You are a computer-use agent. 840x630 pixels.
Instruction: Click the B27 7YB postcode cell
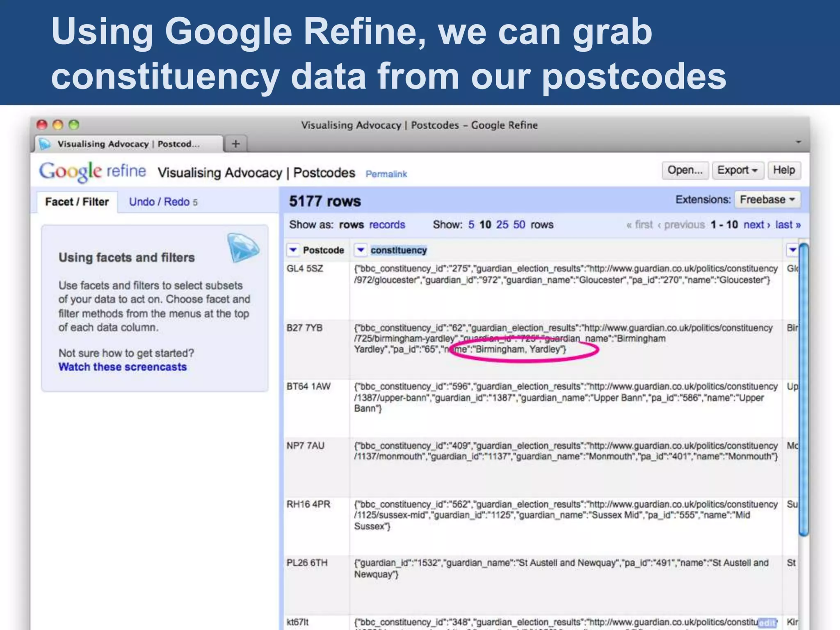[317, 349]
